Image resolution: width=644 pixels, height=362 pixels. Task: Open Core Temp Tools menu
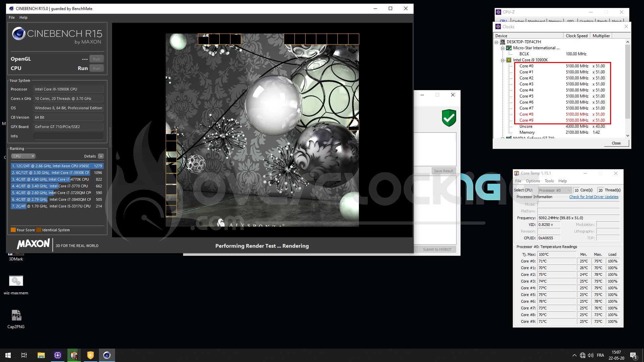pos(549,181)
